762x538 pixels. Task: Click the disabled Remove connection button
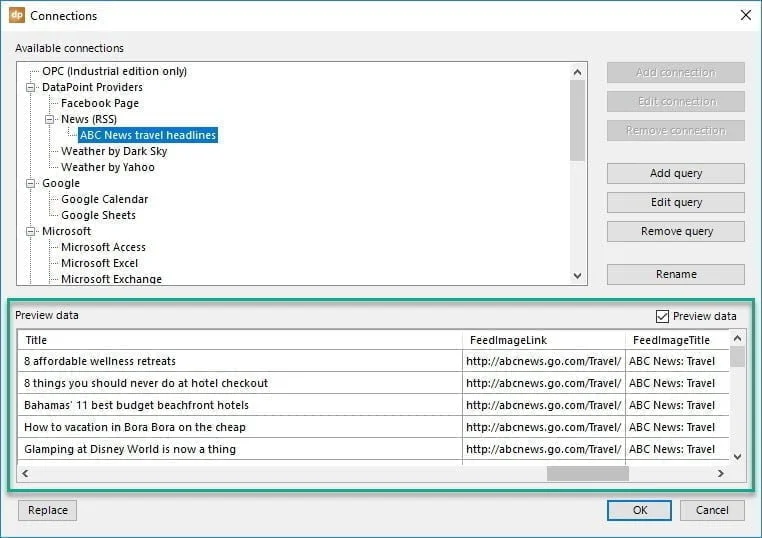tap(675, 131)
